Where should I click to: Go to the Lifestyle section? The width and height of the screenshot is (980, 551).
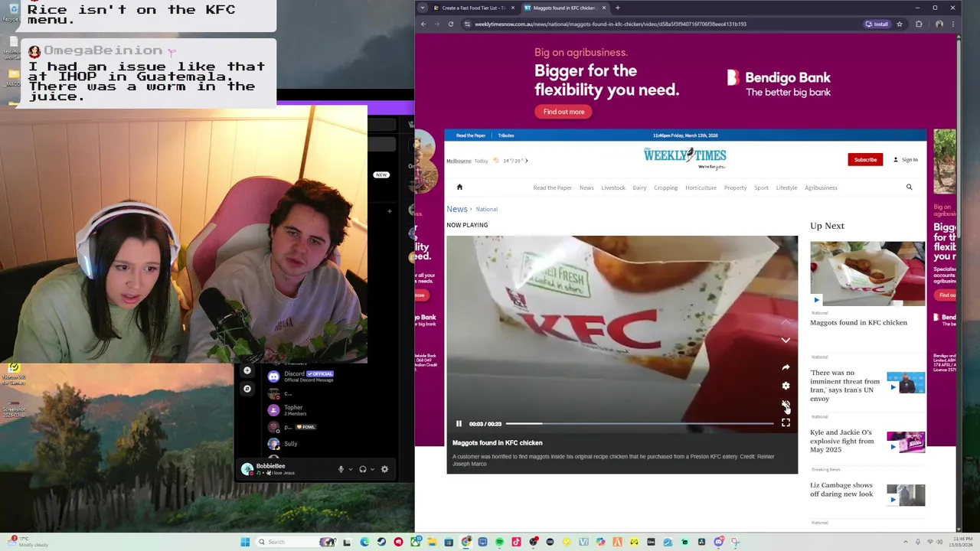[x=786, y=187]
